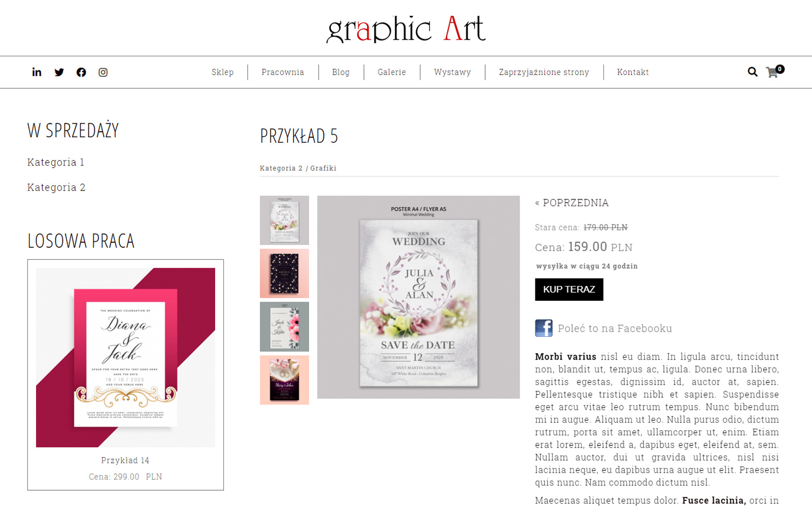Open the Przykład 14 random work image
812x508 pixels.
(x=125, y=358)
